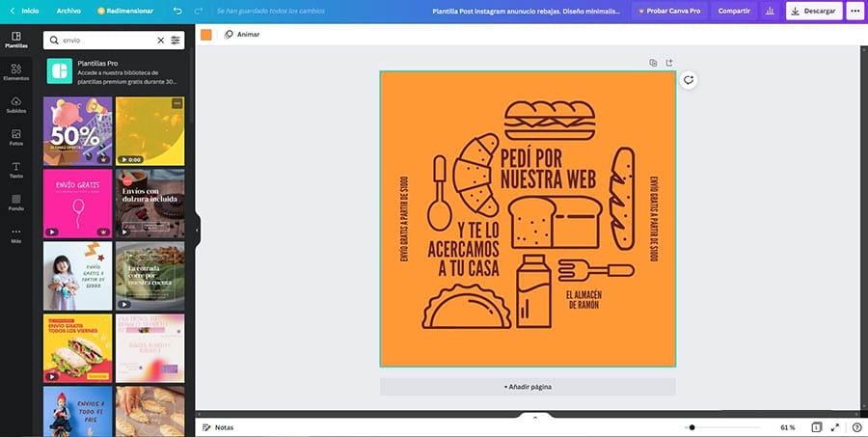
Task: Select the child with toy template
Action: (77, 276)
